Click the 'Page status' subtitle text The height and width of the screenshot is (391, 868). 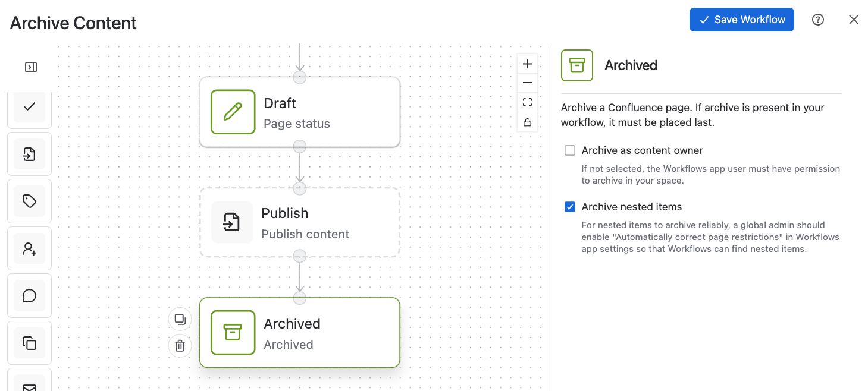[x=297, y=124]
